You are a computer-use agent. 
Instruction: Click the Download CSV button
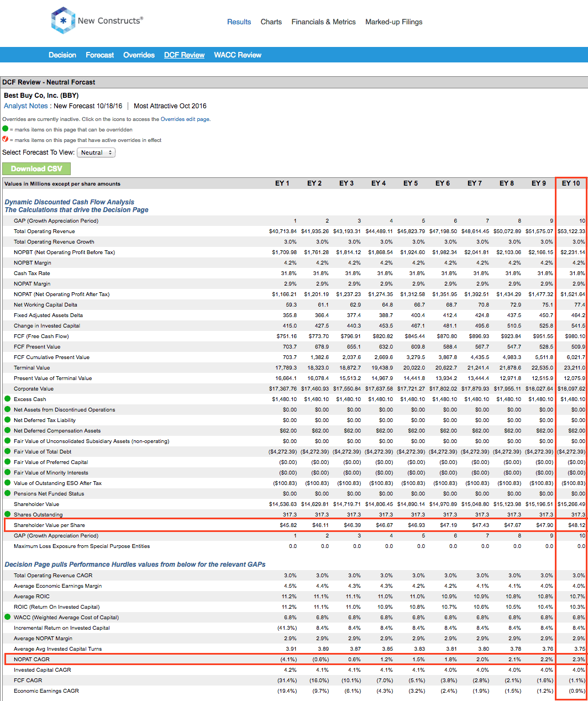click(x=36, y=168)
